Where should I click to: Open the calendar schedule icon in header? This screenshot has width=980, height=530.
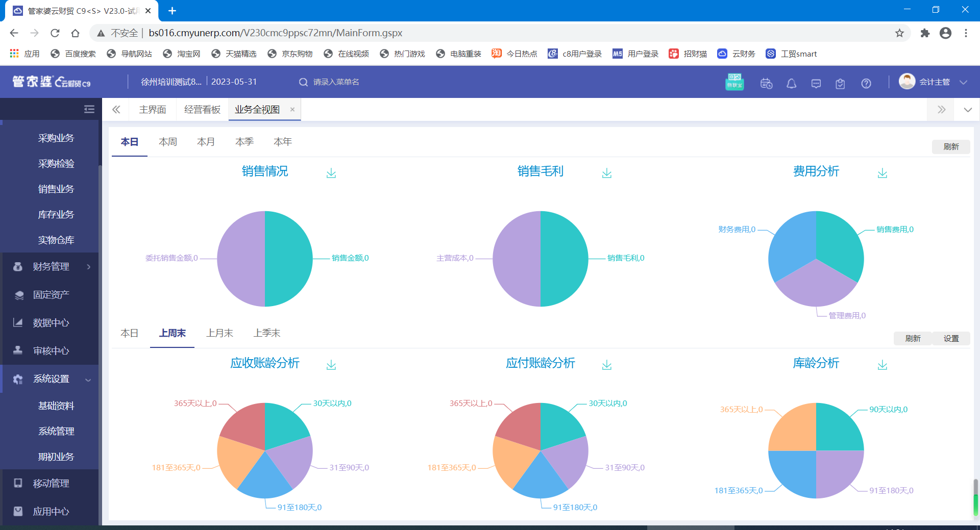[766, 83]
